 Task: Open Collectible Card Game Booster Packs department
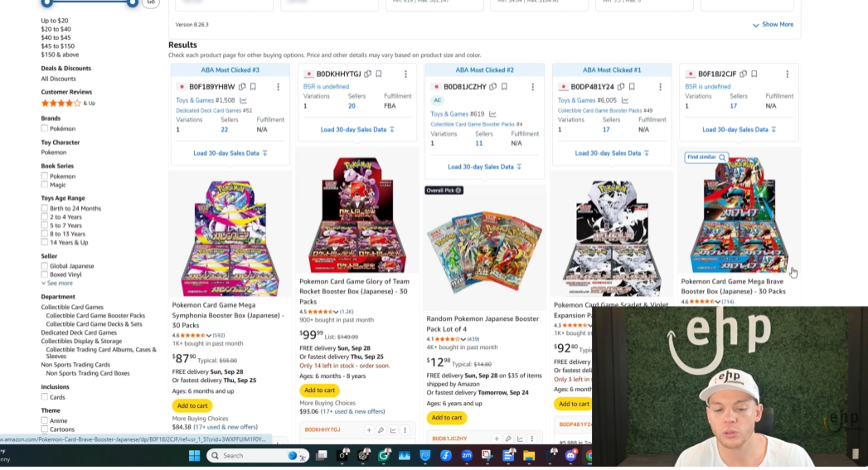point(95,316)
